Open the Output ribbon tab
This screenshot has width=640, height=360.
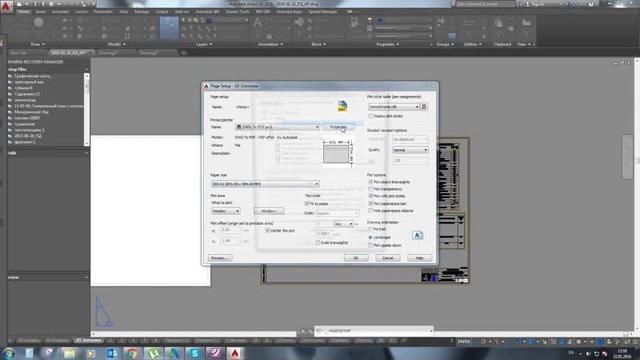[162, 12]
